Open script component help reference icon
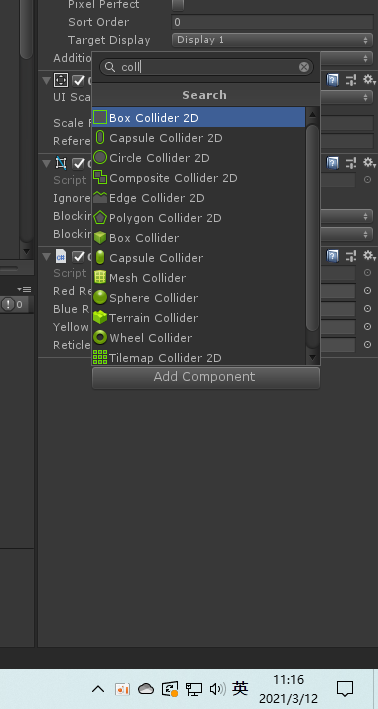This screenshot has width=378, height=709. tap(332, 256)
